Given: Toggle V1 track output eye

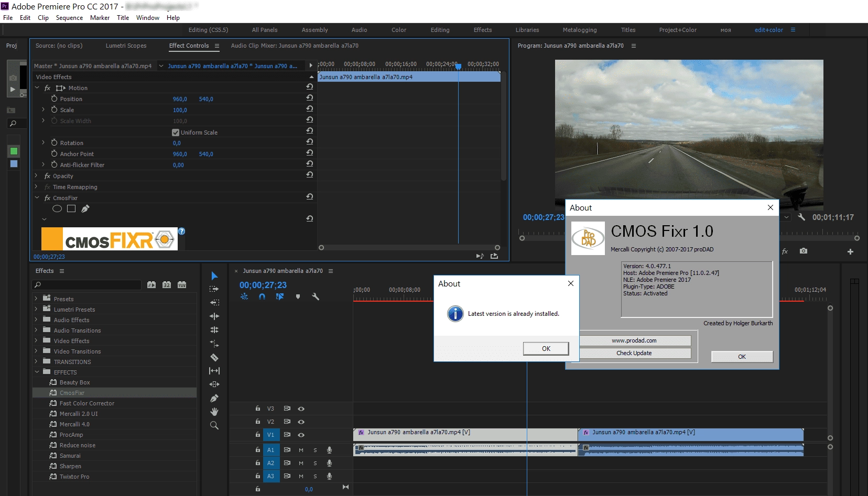Looking at the screenshot, I should click(301, 435).
